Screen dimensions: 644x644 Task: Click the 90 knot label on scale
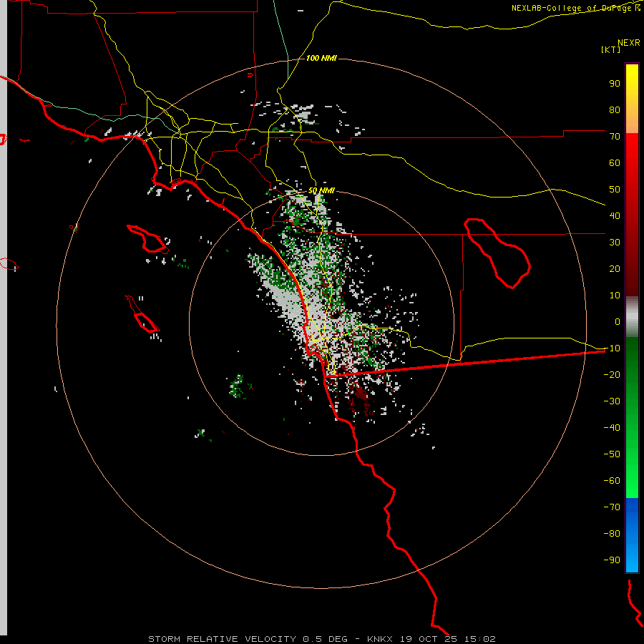tap(615, 84)
